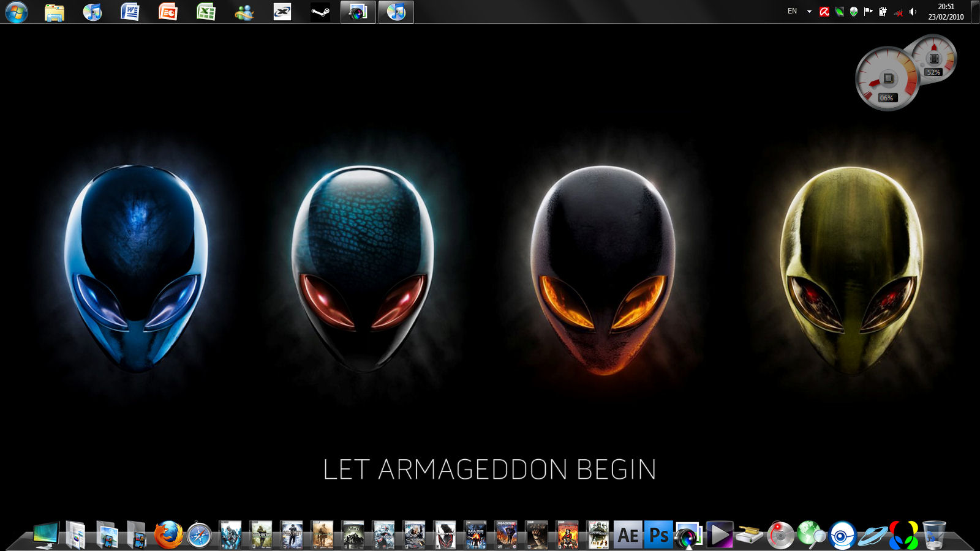Open Microsoft Excel from the taskbar

pos(206,12)
